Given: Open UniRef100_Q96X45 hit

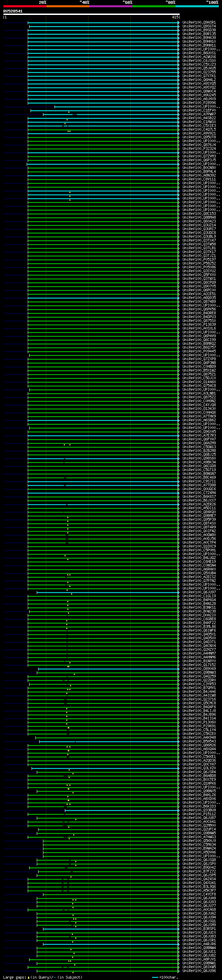Looking at the screenshot, I should (x=199, y=431).
